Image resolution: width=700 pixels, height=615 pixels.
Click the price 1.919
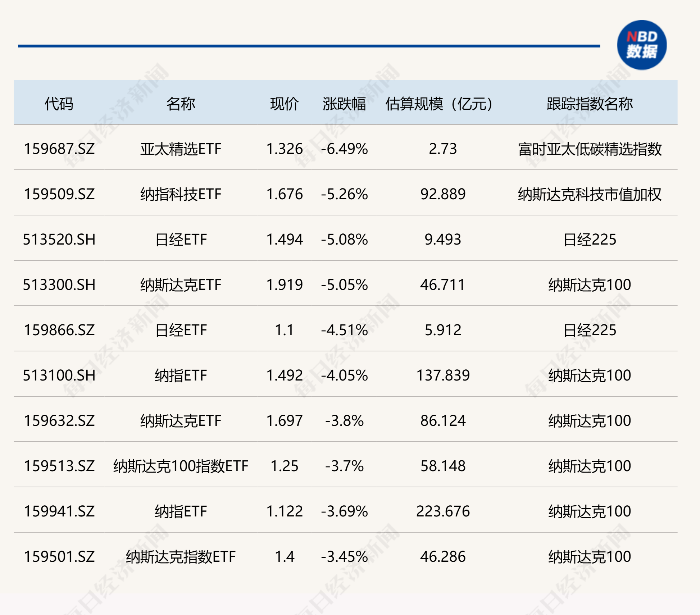tap(285, 285)
